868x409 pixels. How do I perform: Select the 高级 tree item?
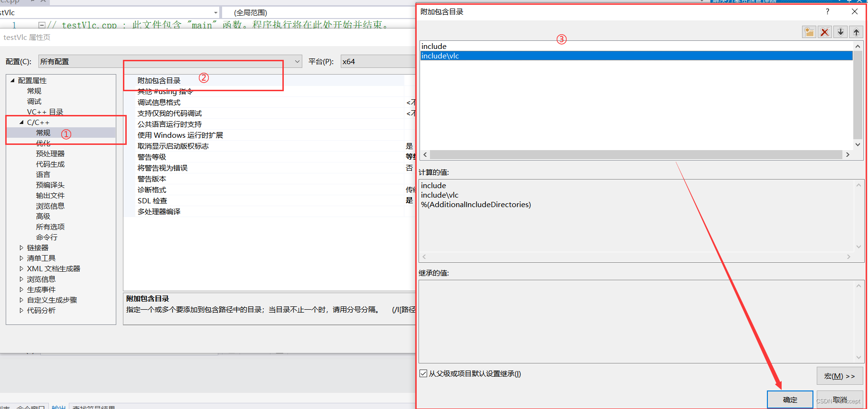point(43,216)
